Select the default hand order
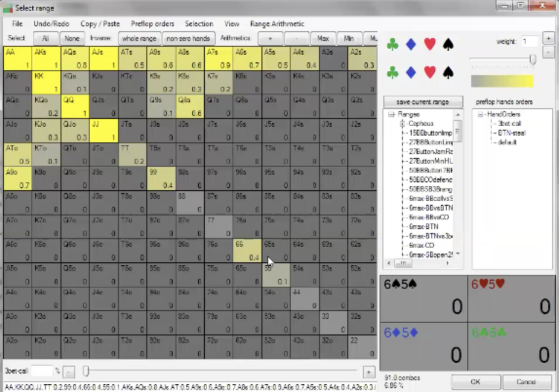This screenshot has height=392, width=559. 507,142
